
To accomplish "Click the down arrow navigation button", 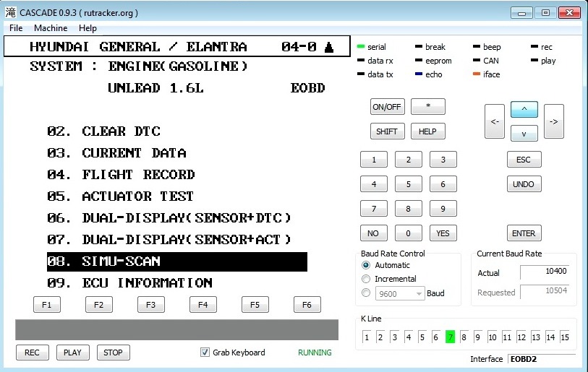I will [524, 134].
